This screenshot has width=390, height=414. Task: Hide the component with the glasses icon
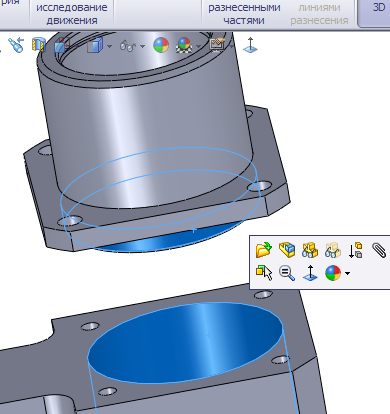coord(310,250)
